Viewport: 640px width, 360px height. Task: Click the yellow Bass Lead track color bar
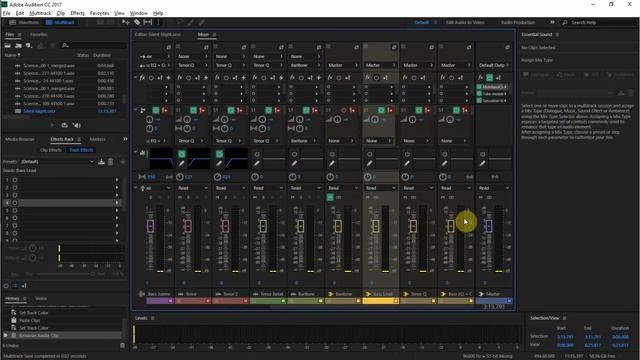pos(380,301)
